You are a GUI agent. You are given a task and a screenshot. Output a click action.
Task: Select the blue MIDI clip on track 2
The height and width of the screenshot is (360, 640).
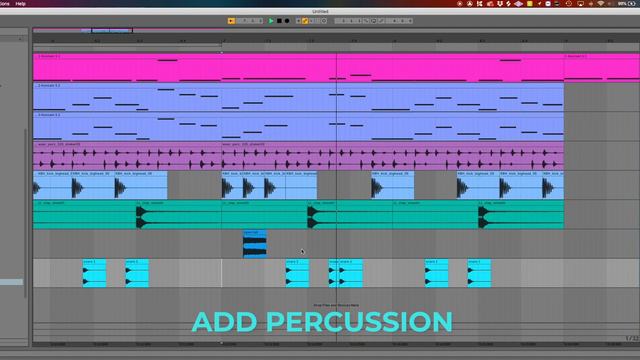coord(298,97)
